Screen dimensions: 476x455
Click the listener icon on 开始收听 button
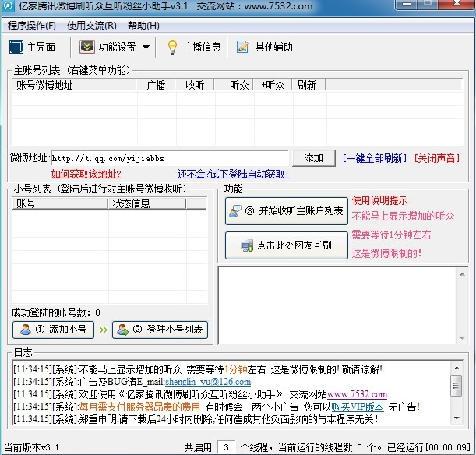point(235,211)
